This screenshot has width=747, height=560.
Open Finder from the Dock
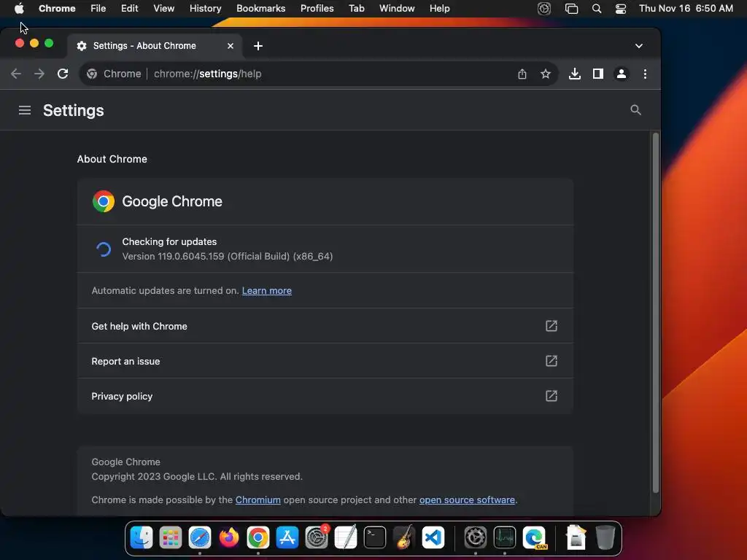(142, 537)
